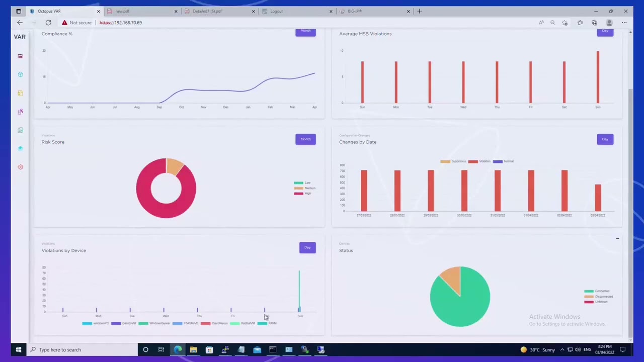This screenshot has height=362, width=644.
Task: Click the VAR logo text
Action: tap(20, 37)
